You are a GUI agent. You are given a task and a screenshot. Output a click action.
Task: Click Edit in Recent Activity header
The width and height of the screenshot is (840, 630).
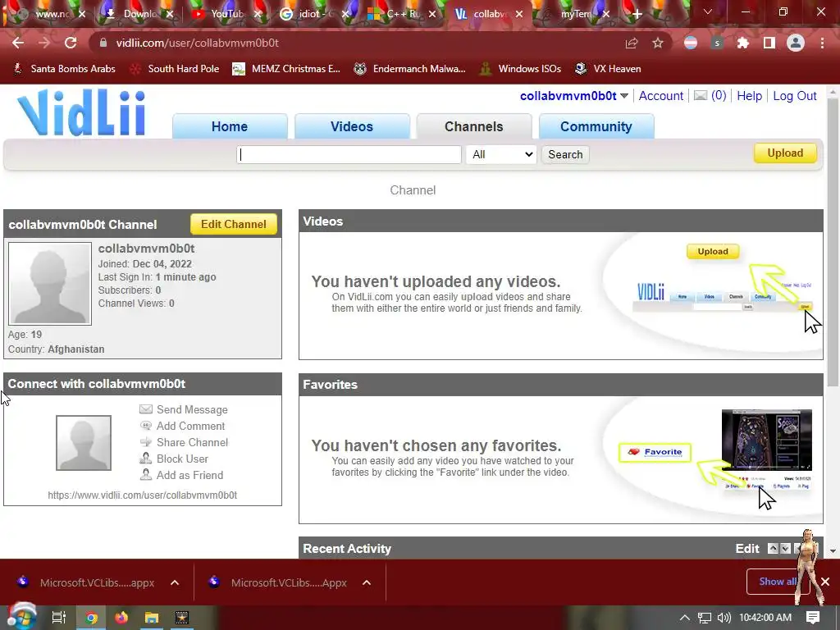point(747,549)
